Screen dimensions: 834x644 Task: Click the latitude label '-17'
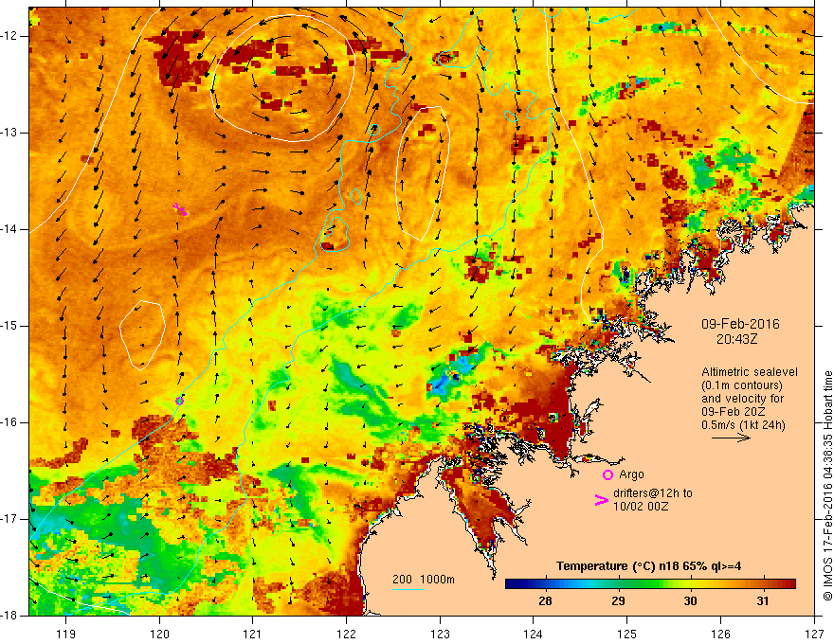pyautogui.click(x=9, y=519)
